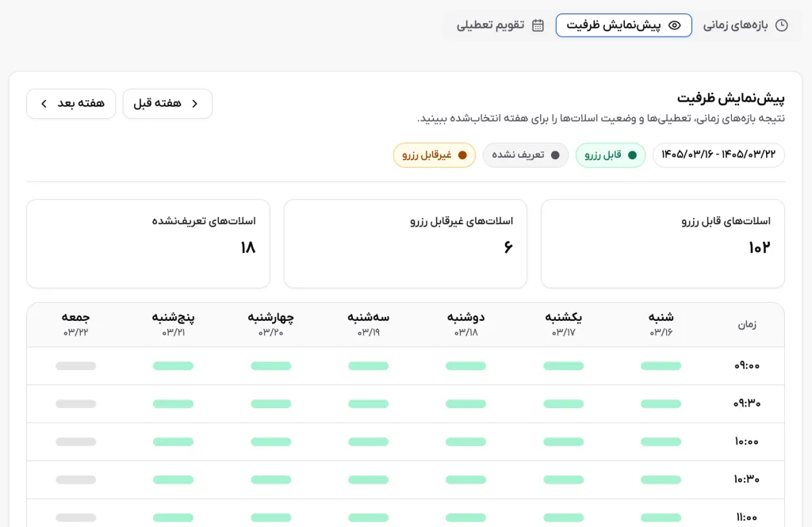The image size is (812, 527).
Task: Click the orange dot in غیرقابل رزرو chip
Action: click(x=462, y=155)
